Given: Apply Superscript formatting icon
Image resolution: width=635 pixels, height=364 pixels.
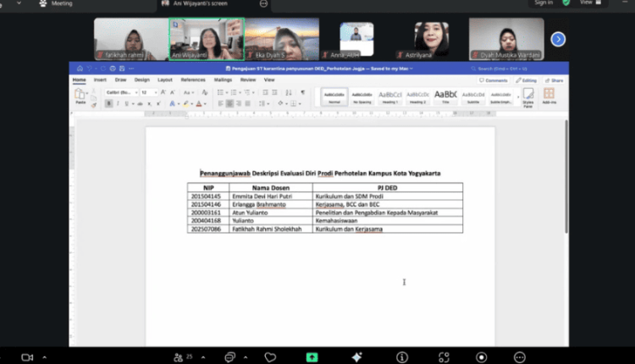Looking at the screenshot, I should tap(158, 104).
